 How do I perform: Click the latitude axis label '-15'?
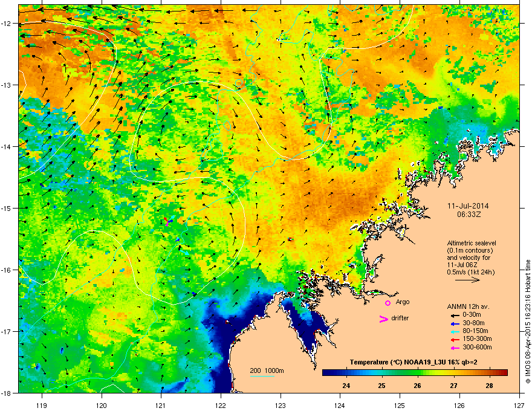coord(6,208)
